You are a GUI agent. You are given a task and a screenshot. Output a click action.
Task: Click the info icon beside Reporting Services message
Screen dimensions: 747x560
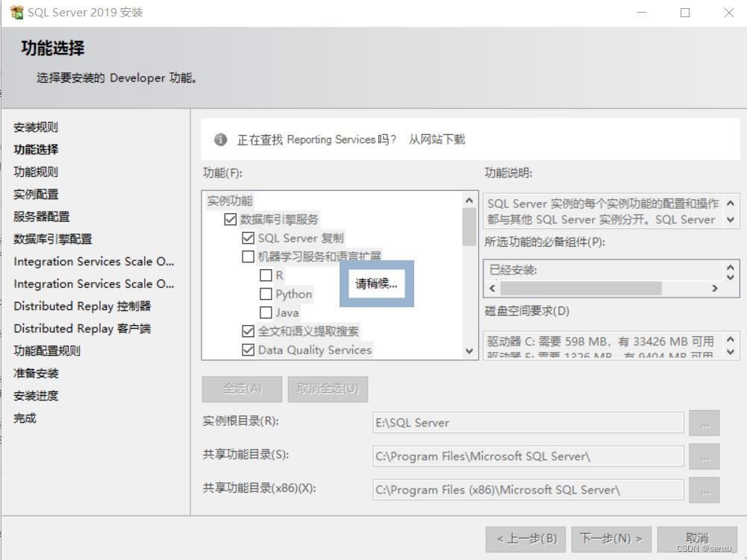(x=220, y=139)
